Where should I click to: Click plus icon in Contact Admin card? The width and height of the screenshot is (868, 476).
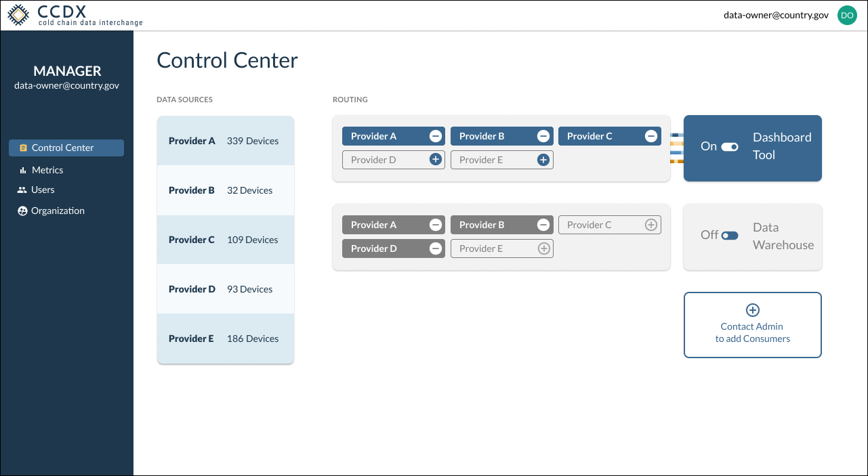[x=752, y=310]
